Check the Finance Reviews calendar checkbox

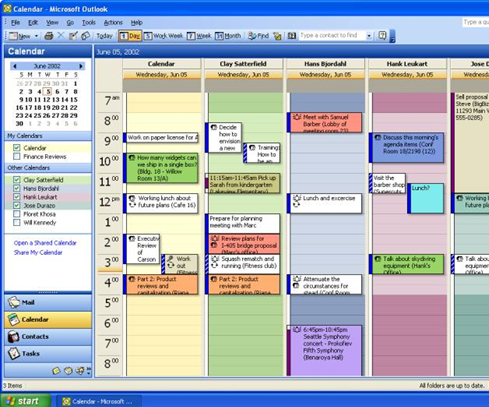point(17,156)
